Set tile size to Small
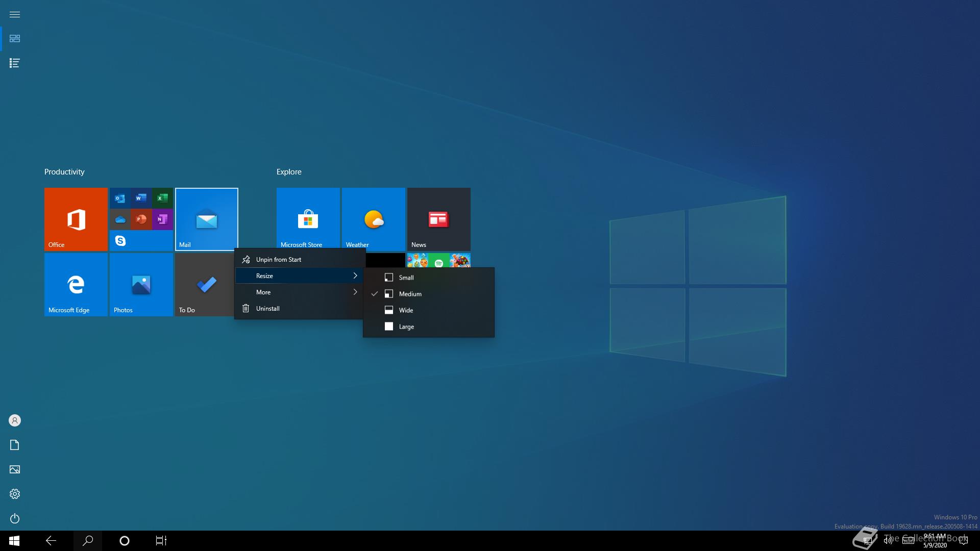Image resolution: width=980 pixels, height=551 pixels. tap(429, 278)
